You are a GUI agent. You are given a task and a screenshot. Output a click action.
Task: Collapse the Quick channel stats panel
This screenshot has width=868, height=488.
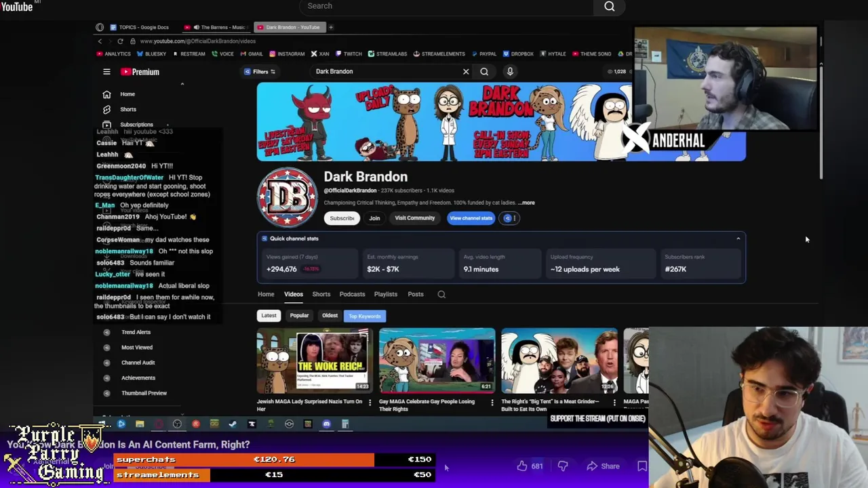pos(738,239)
